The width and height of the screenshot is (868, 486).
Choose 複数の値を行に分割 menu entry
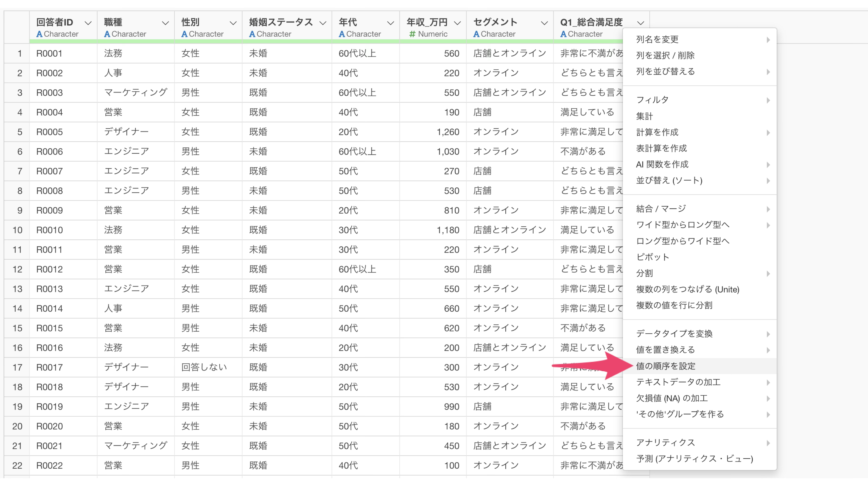click(x=700, y=306)
